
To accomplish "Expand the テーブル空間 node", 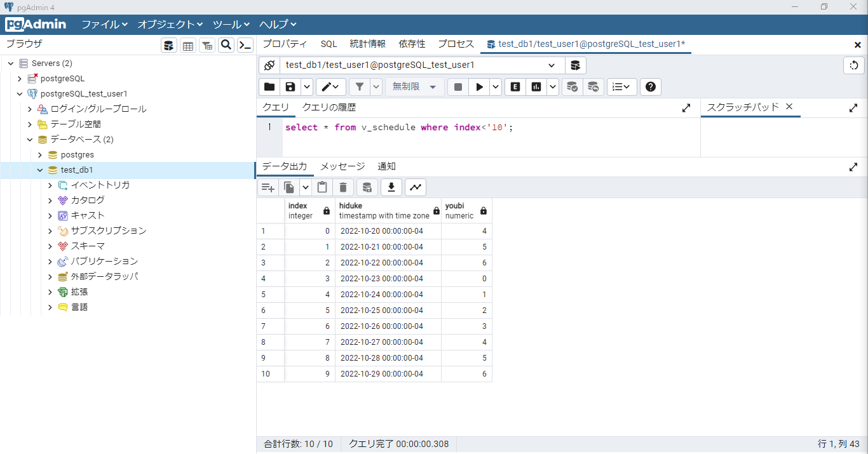I will [29, 124].
